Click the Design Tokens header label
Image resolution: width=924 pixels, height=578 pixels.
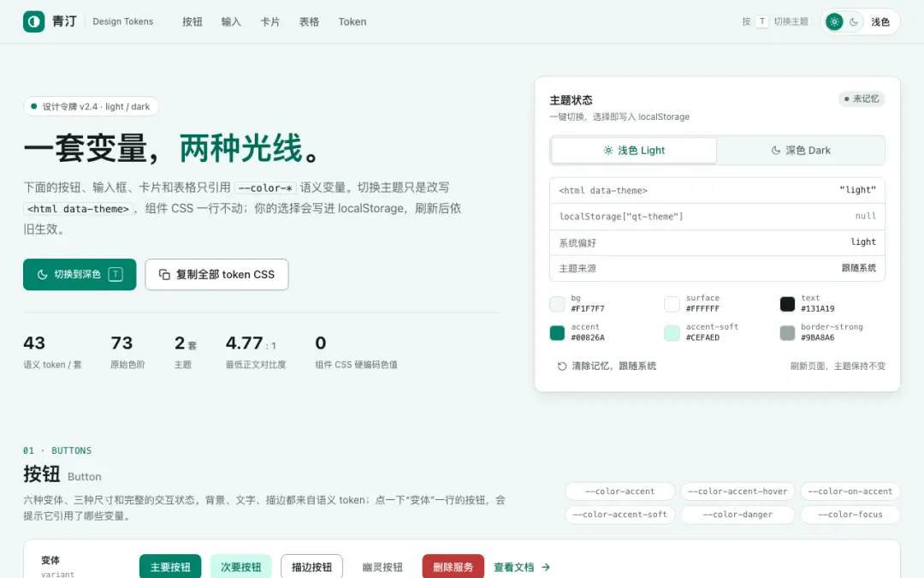coord(122,21)
